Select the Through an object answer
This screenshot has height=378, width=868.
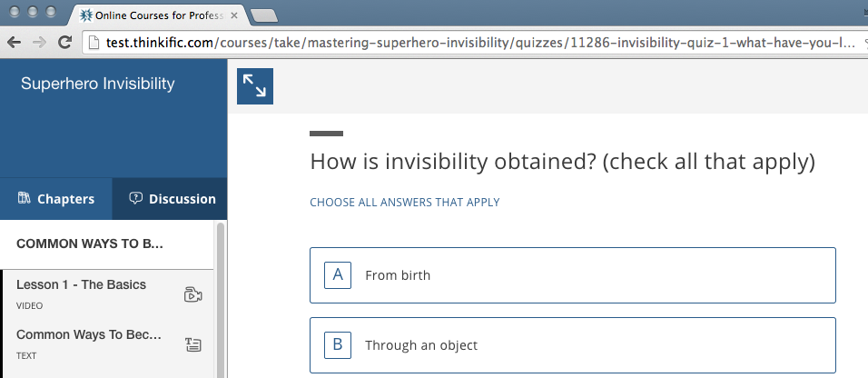pyautogui.click(x=572, y=344)
